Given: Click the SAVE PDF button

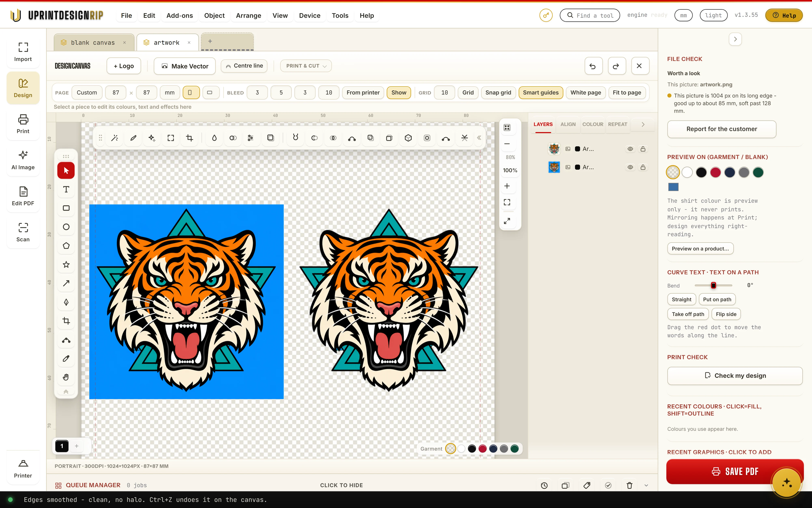Looking at the screenshot, I should click(x=735, y=471).
